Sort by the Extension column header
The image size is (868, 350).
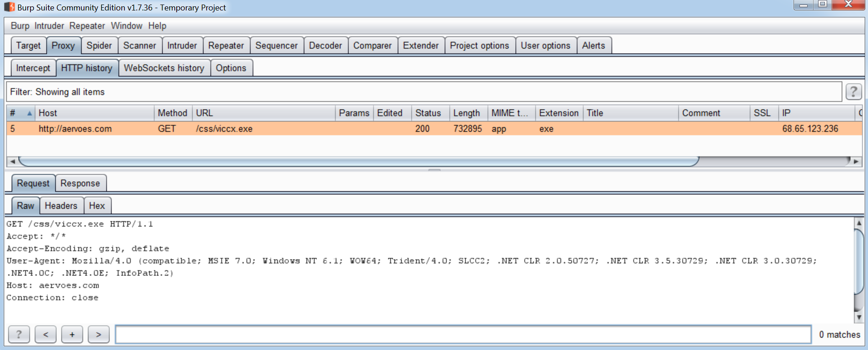[x=559, y=113]
